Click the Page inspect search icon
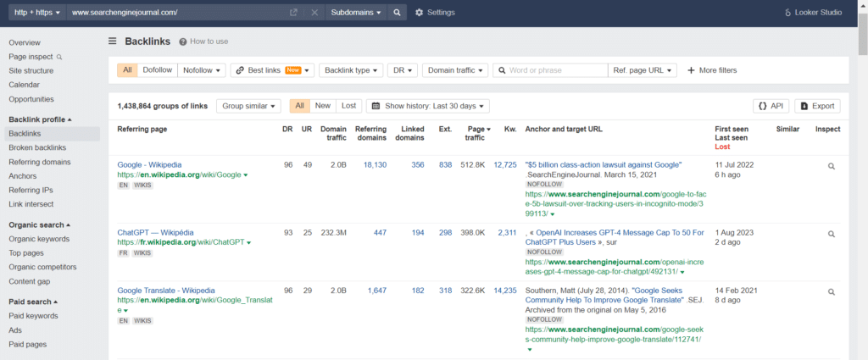868x360 pixels. [x=59, y=57]
